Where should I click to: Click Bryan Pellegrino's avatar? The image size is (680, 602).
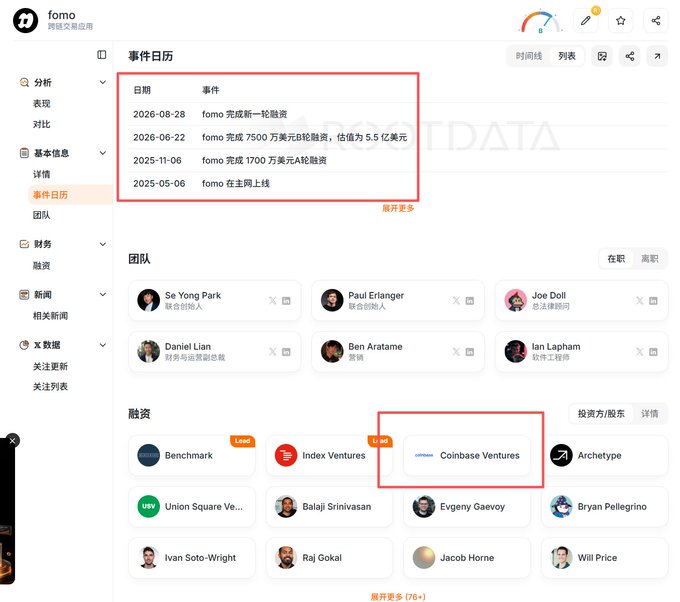pos(561,507)
